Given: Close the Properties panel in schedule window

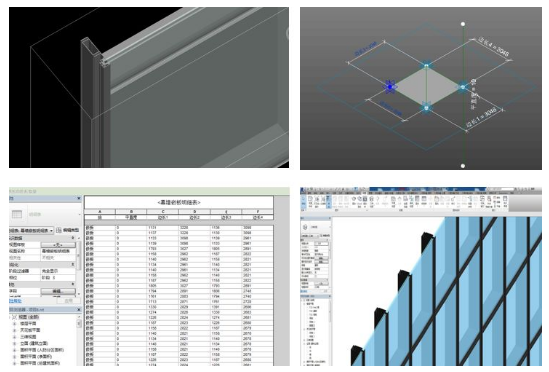Looking at the screenshot, I should point(78,199).
